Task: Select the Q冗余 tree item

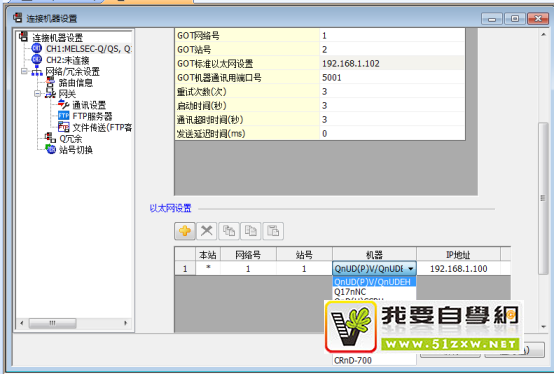Action: (x=70, y=138)
